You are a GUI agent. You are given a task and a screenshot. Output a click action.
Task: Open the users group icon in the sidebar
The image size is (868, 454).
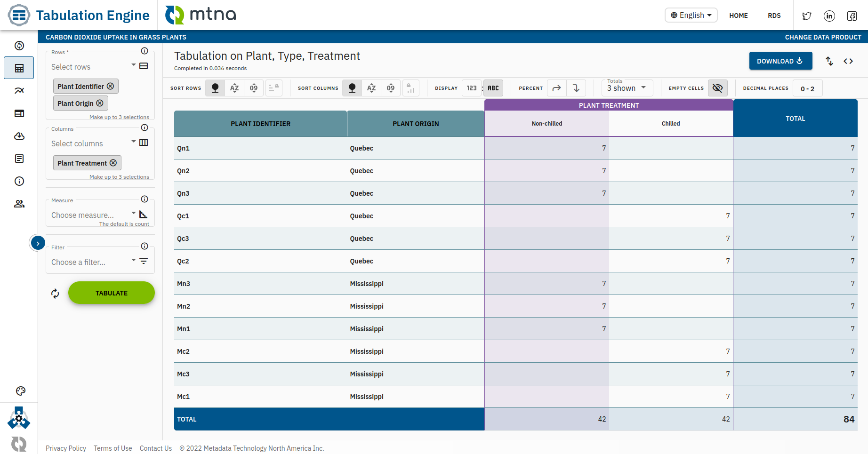19,204
